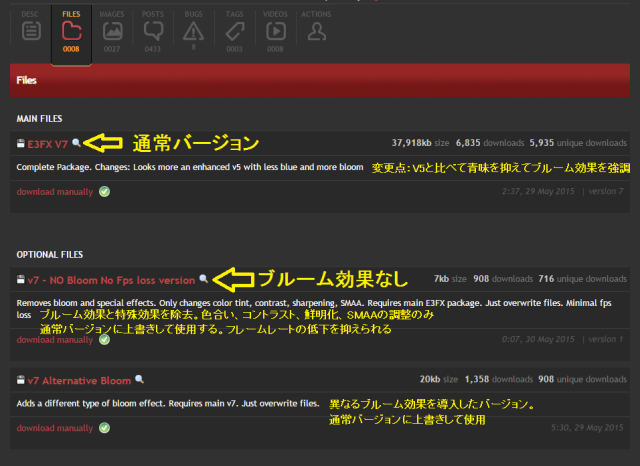Open the E3FX V7 file link
The height and width of the screenshot is (466, 640).
(x=47, y=144)
